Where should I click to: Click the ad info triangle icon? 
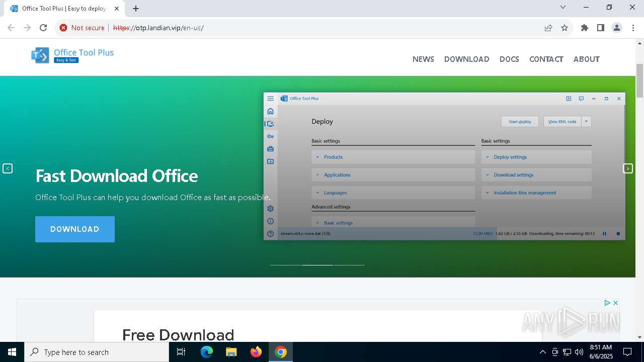coord(607,303)
